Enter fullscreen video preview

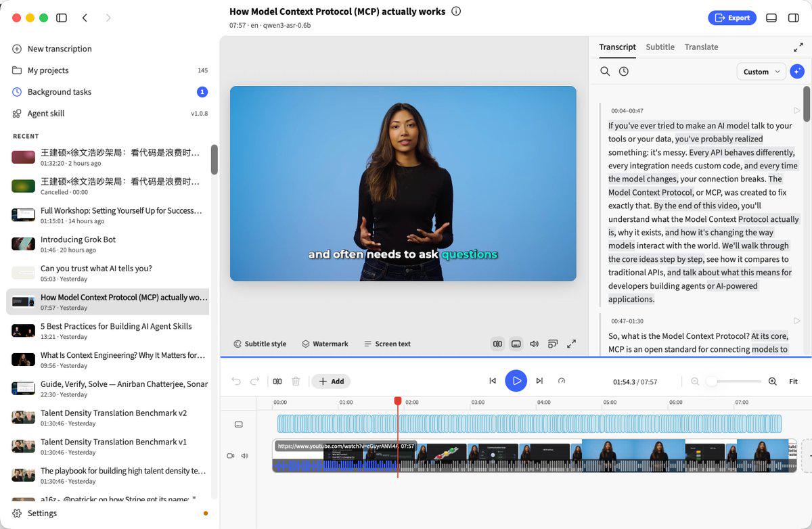(x=572, y=344)
